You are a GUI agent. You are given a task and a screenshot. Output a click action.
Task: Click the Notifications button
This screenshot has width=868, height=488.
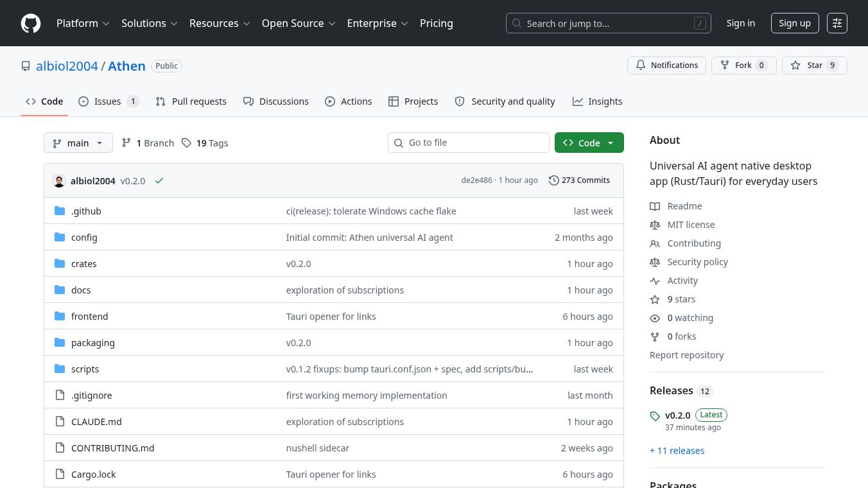pyautogui.click(x=667, y=65)
